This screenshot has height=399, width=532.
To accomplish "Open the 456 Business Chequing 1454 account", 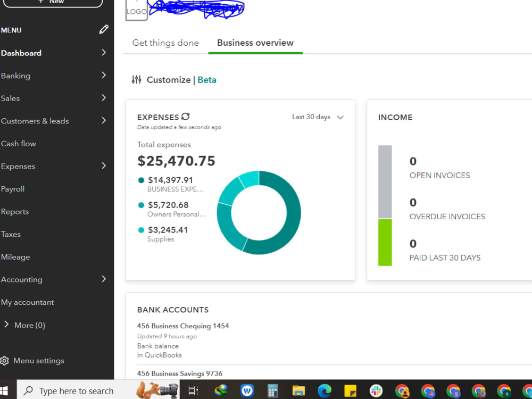I will click(183, 326).
